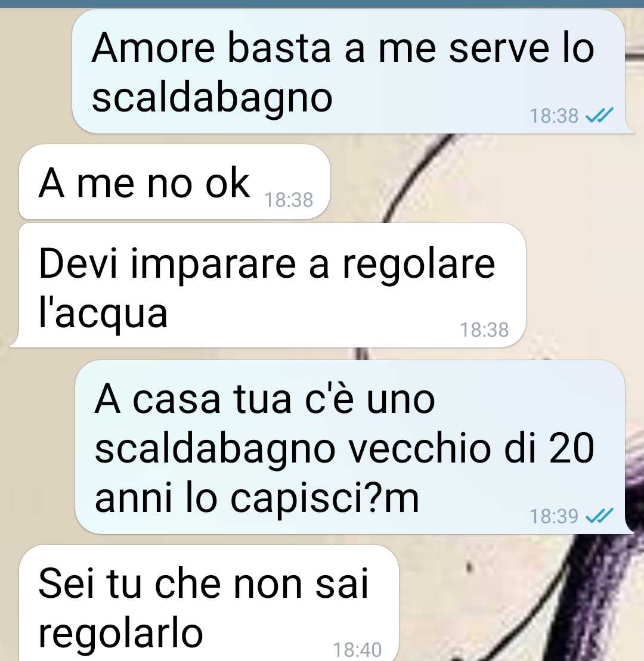Tap the word 'scaldabagno' in the first message
Viewport: 644px width, 661px height.
[212, 99]
